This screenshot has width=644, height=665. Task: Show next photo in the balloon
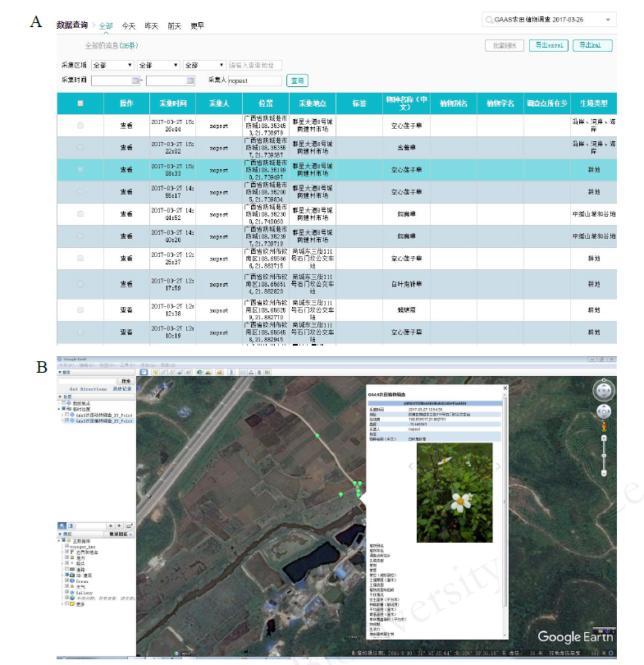(498, 466)
